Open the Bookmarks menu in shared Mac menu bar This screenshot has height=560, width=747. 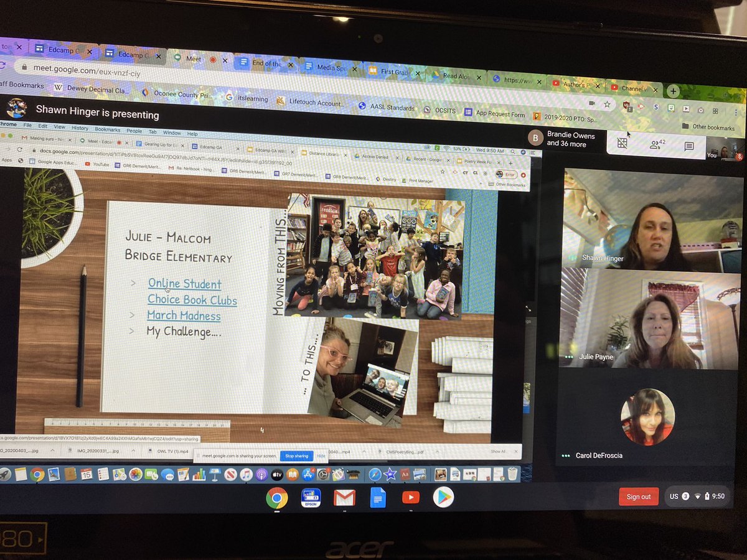point(108,129)
